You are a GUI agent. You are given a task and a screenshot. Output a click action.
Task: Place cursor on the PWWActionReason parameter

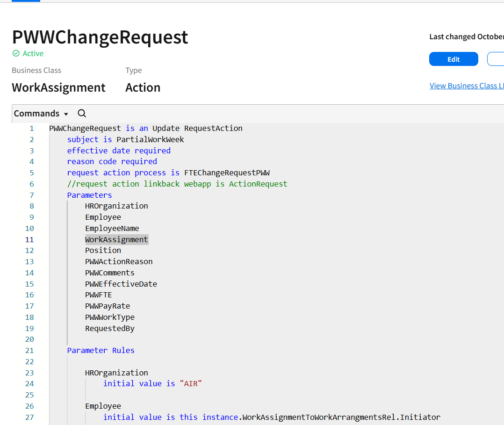[119, 261]
